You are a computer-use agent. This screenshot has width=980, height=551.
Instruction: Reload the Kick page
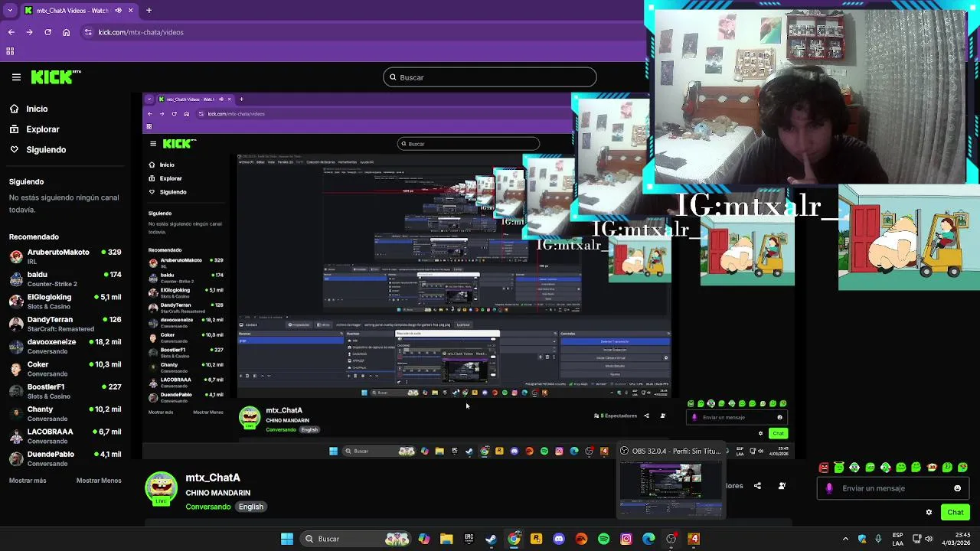coord(47,32)
